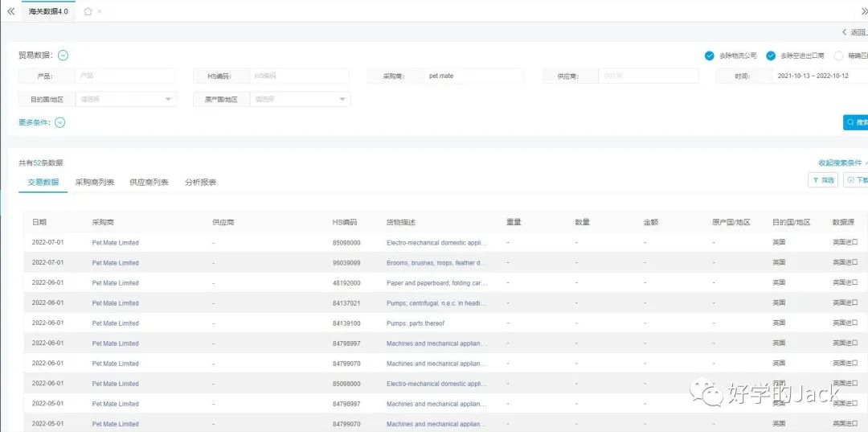The image size is (868, 432).
Task: Click the blue search button with magnifier icon
Action: tap(856, 122)
